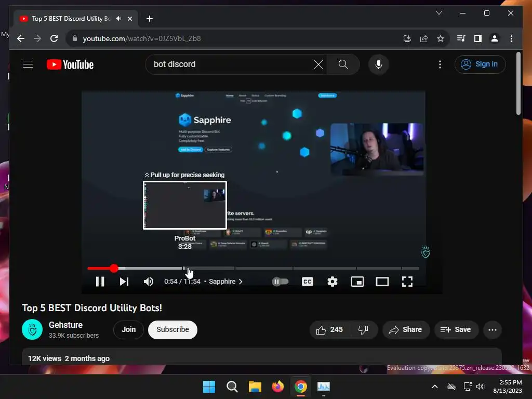View site information lock icon
532x399 pixels.
75,38
